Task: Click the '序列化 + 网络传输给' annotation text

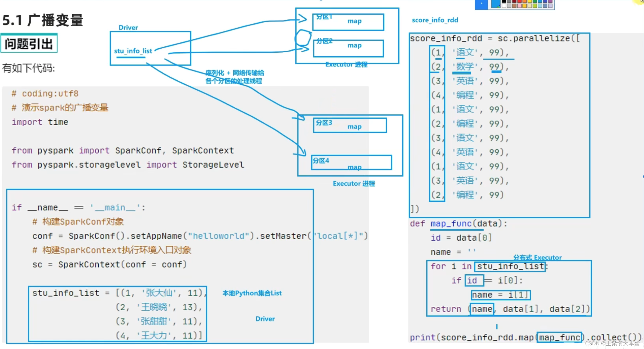Action: click(235, 73)
